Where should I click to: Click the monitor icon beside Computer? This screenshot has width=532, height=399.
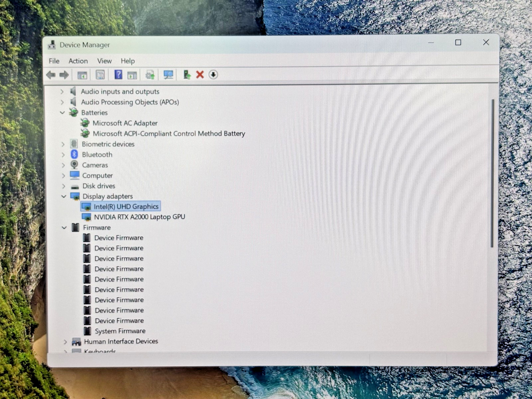click(75, 175)
